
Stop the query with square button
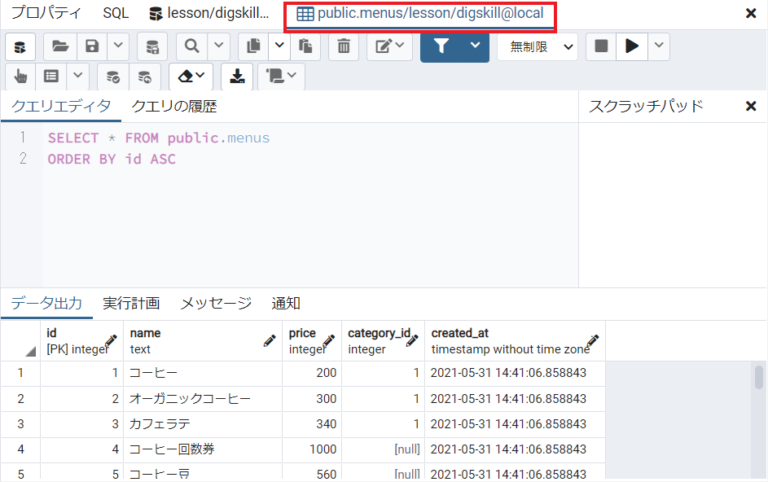pos(600,46)
